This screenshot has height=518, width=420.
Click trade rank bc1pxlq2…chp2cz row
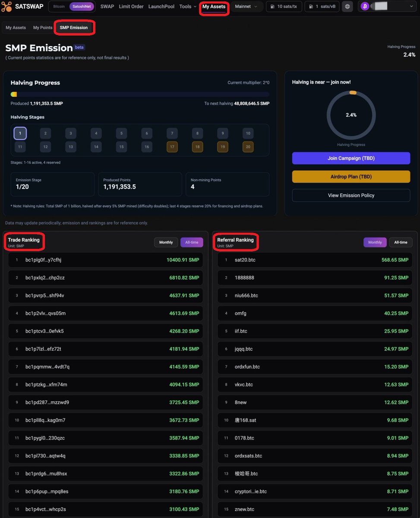[106, 278]
